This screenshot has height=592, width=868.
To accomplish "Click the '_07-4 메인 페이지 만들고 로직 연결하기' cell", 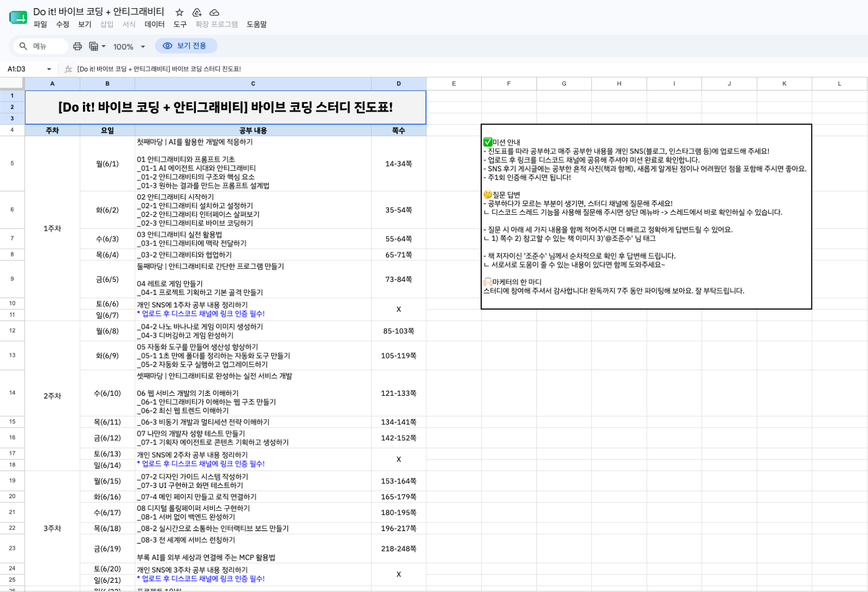I will click(x=253, y=497).
